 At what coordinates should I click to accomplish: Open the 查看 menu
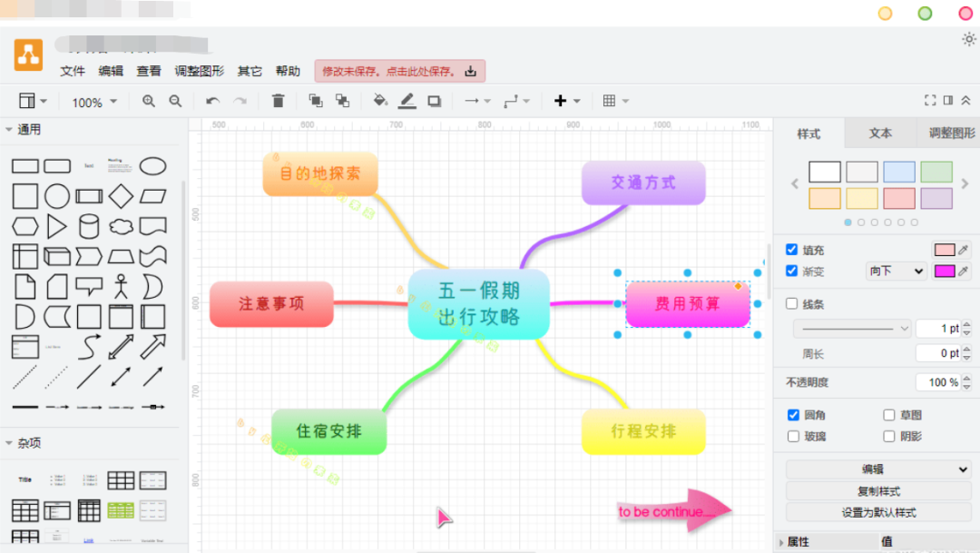(148, 70)
